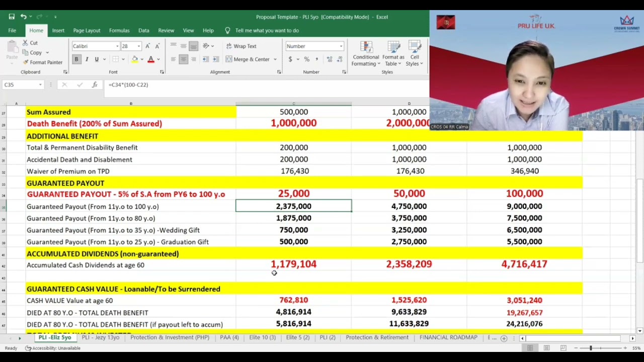Apply comma style number format

click(316, 59)
